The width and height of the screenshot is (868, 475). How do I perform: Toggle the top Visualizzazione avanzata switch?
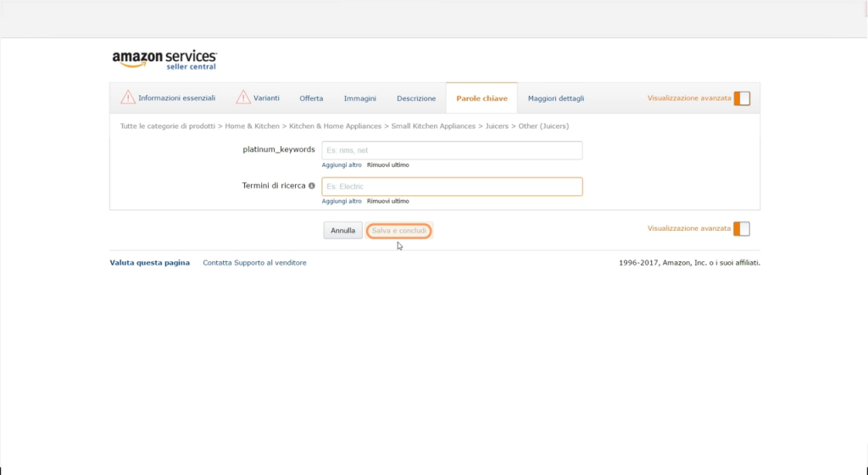[742, 98]
